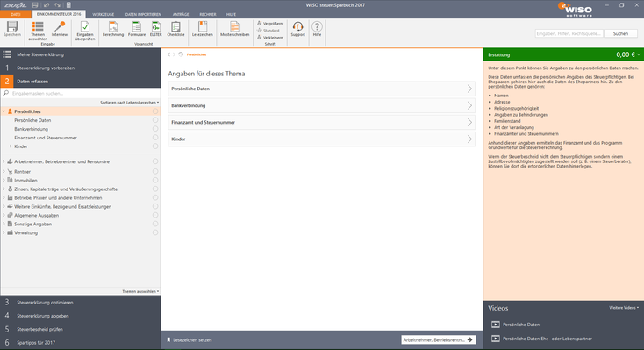Open the Berechnung preview
The width and height of the screenshot is (644, 350).
point(113,29)
